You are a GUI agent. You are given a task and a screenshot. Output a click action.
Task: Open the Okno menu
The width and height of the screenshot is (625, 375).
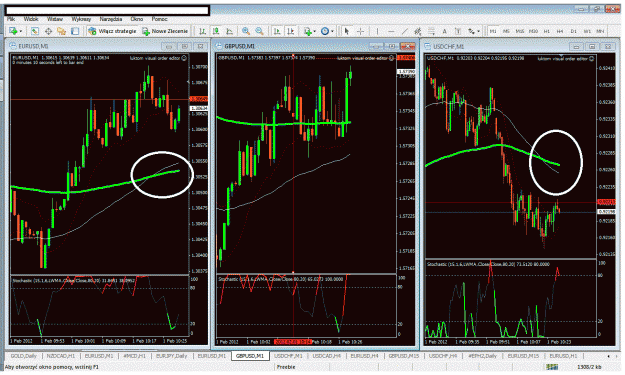point(137,19)
